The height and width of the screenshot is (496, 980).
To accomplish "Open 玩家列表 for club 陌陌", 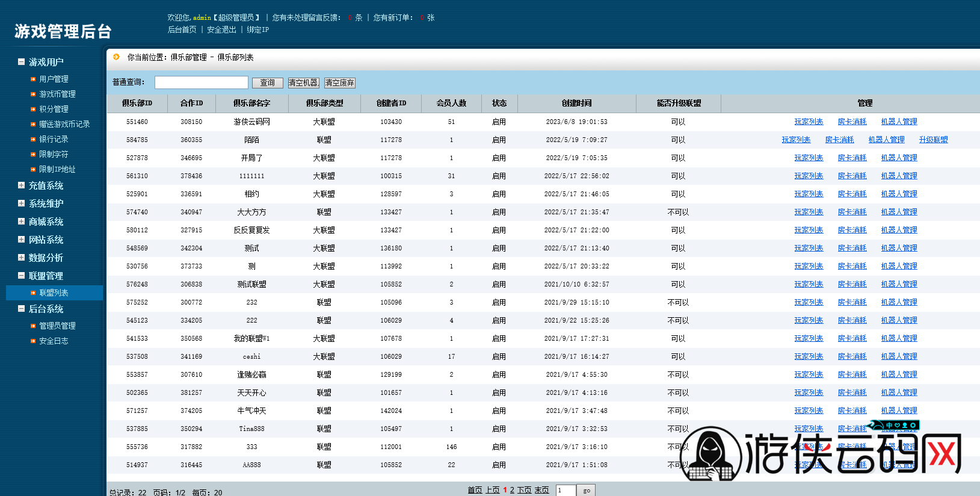I will tap(796, 140).
